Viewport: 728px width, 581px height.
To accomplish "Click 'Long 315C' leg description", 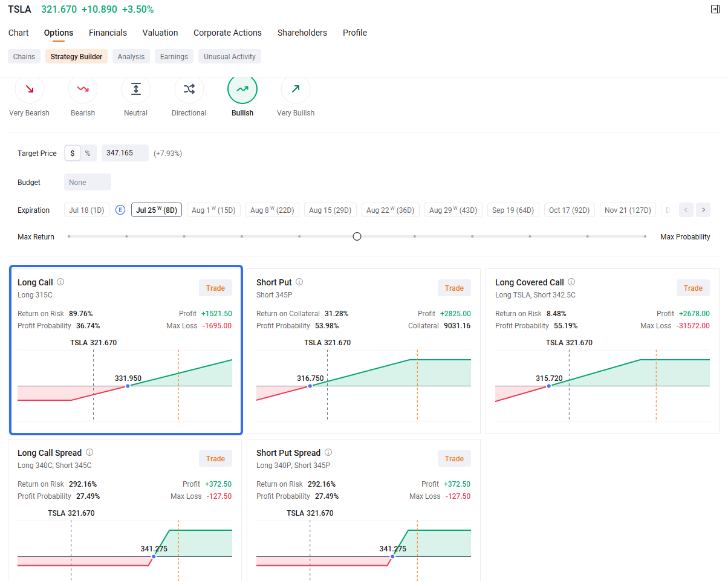I will [x=35, y=295].
